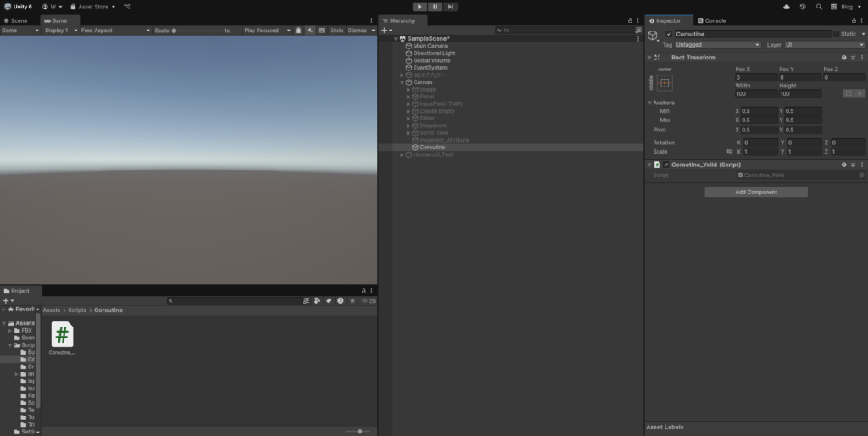Click the cloud services icon

787,7
